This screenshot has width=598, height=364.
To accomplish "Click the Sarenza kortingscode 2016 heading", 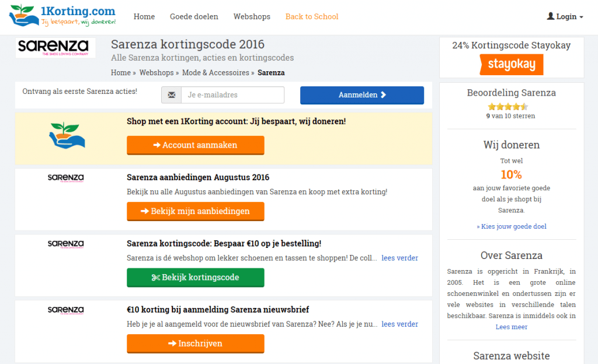I will point(187,44).
